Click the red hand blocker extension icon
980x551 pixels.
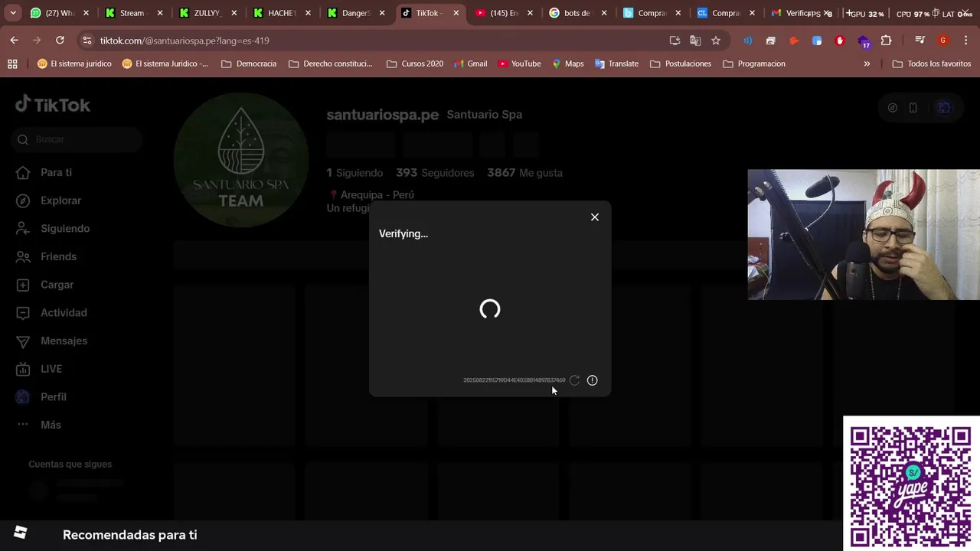840,41
